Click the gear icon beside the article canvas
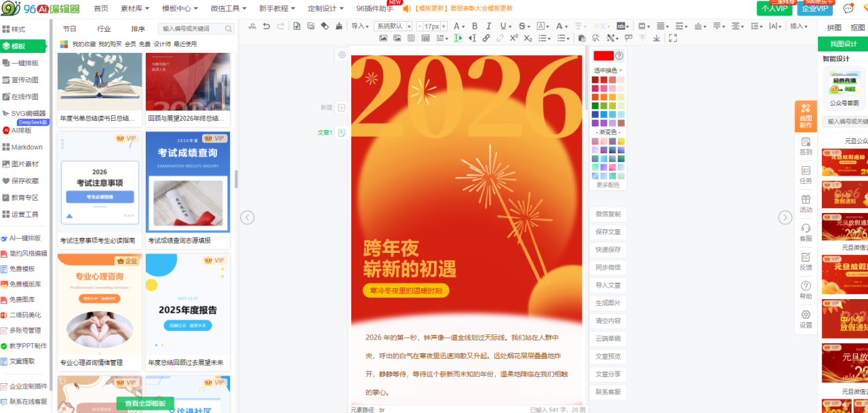 [x=342, y=55]
